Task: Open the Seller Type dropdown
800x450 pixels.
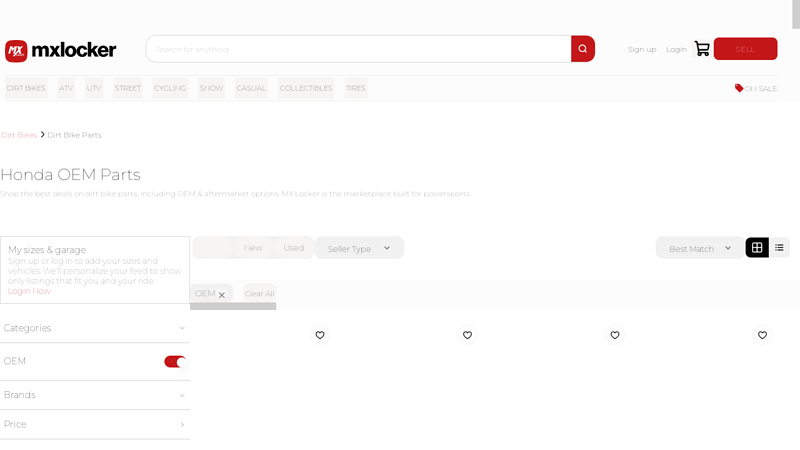Action: pos(359,248)
